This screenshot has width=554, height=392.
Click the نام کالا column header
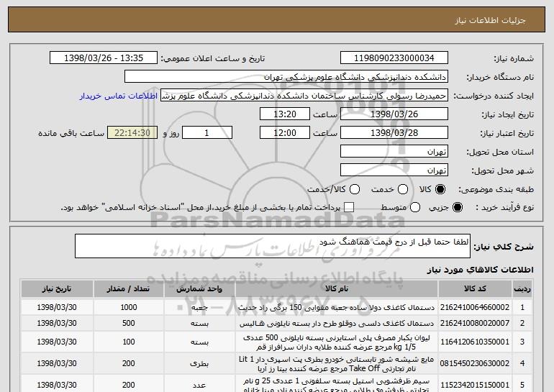coord(337,289)
